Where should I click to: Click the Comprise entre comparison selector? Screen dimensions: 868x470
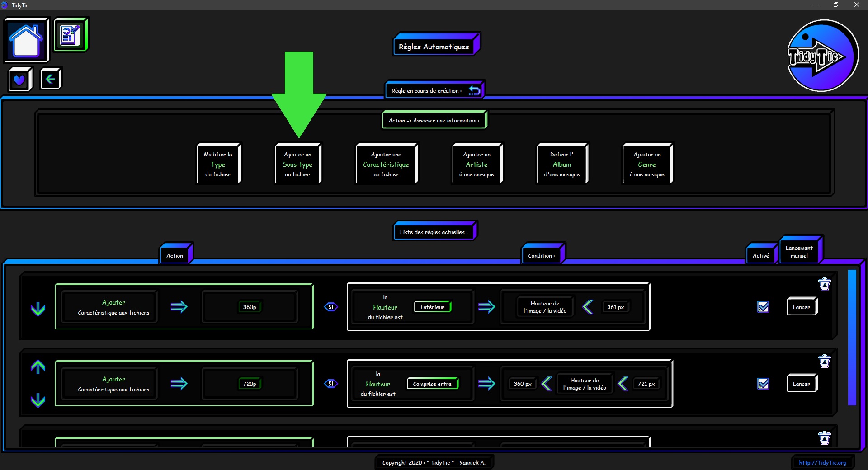pyautogui.click(x=433, y=384)
